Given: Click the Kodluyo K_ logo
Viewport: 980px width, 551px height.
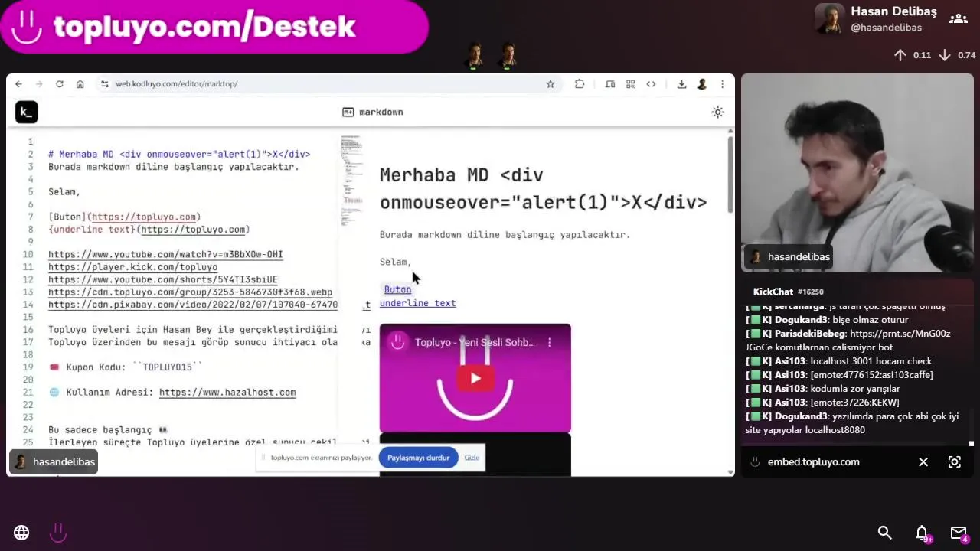Looking at the screenshot, I should (x=26, y=112).
